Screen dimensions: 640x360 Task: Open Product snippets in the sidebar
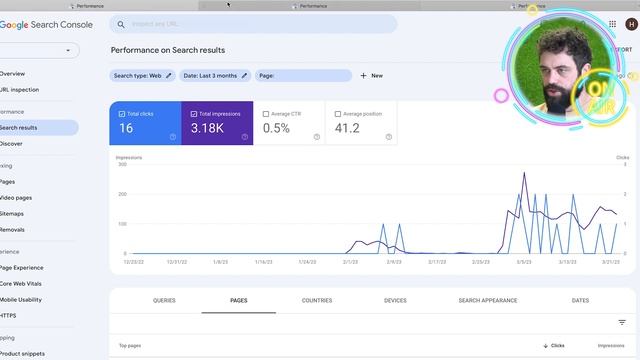(22, 353)
